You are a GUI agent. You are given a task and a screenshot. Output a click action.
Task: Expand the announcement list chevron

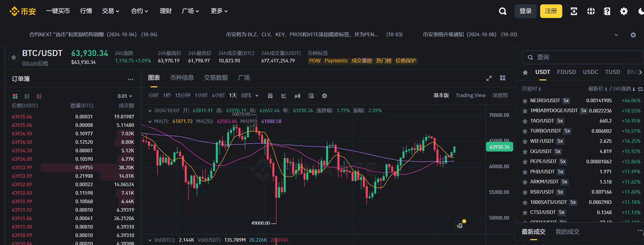[616, 35]
